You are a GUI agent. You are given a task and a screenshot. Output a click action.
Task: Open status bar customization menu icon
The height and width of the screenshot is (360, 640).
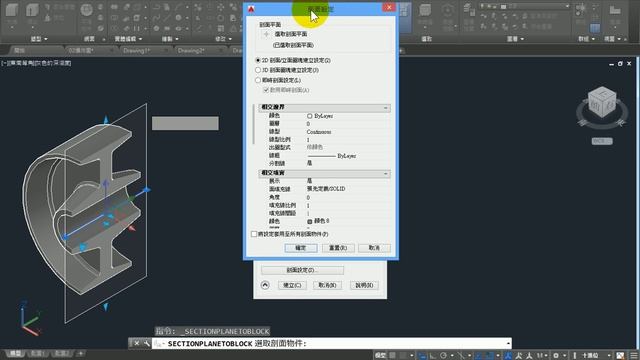(633, 356)
